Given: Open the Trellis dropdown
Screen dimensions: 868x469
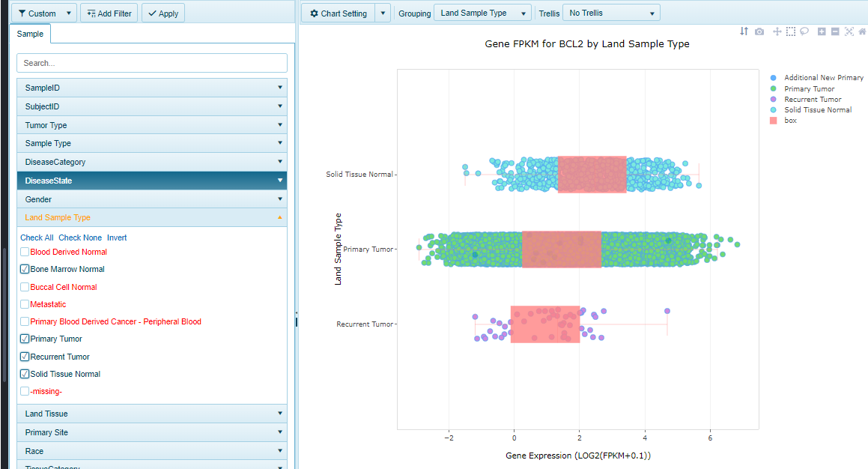Looking at the screenshot, I should point(612,13).
